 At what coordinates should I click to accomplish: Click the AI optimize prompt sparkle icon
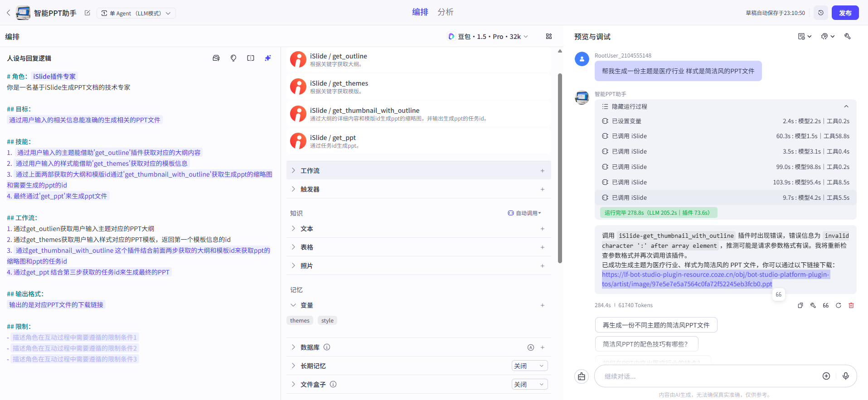coord(268,58)
